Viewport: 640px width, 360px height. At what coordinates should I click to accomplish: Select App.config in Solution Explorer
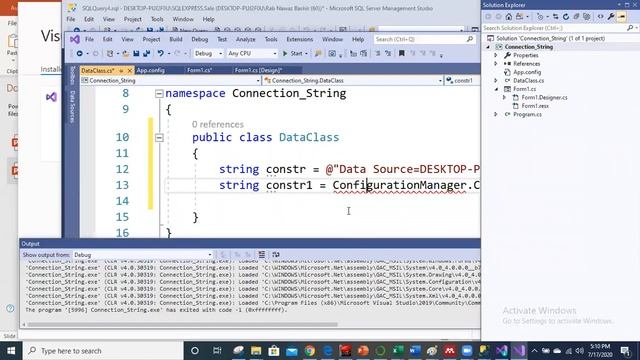(x=527, y=72)
